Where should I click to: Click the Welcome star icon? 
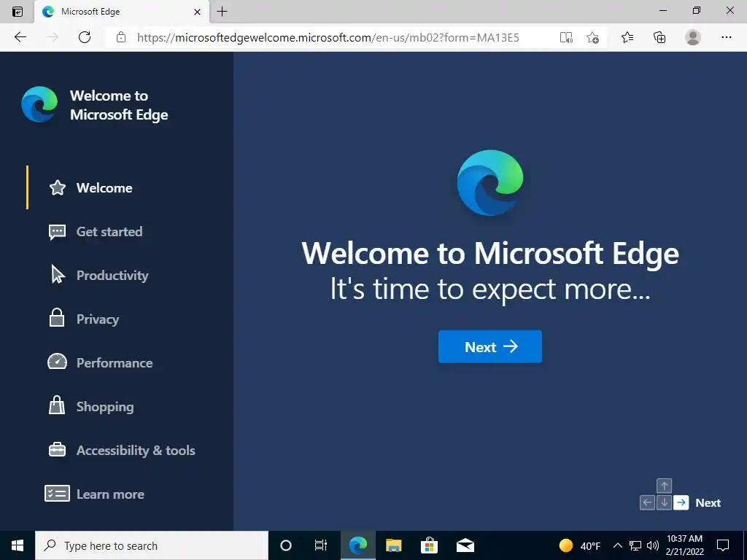[58, 187]
